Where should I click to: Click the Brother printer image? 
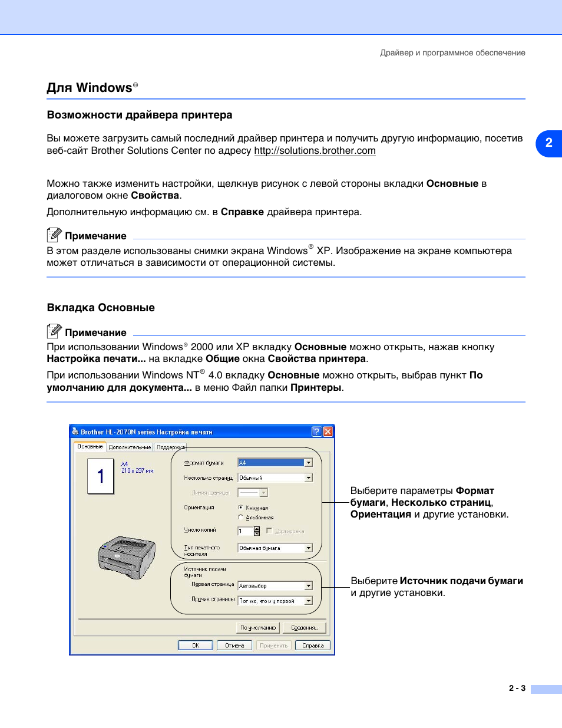tap(127, 557)
